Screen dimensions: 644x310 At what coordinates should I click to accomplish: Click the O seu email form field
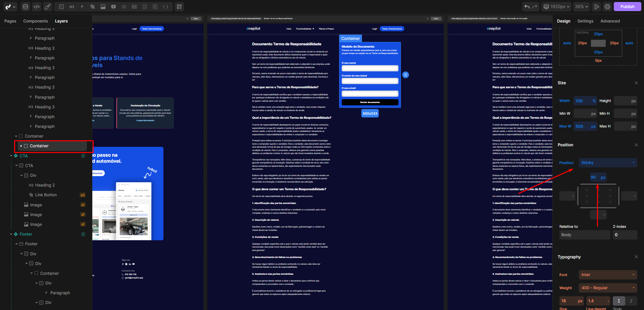click(x=370, y=94)
